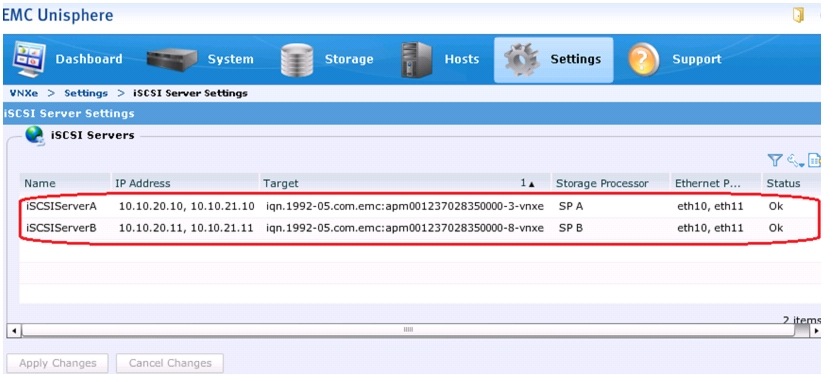Screen dimensions: 833x382
Task: Click the Hosts tower computer icon
Action: point(416,60)
